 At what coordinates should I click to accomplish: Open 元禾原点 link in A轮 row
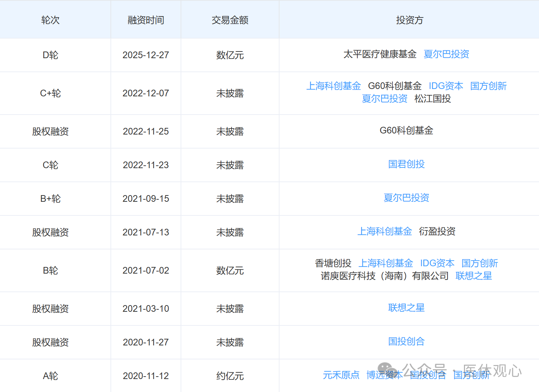click(341, 375)
